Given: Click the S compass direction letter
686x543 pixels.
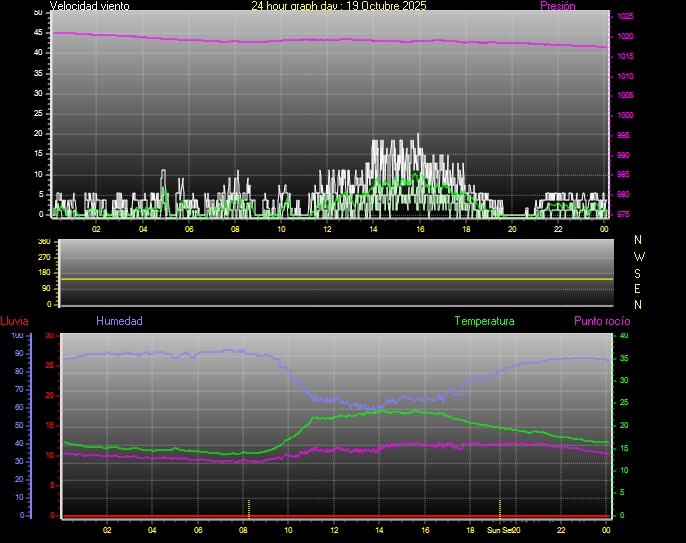Looking at the screenshot, I should click(x=640, y=272).
